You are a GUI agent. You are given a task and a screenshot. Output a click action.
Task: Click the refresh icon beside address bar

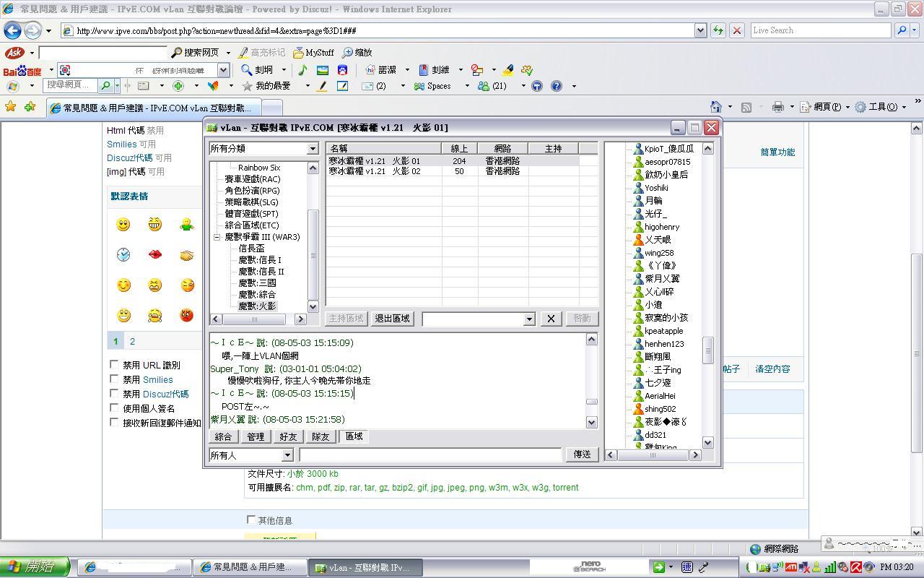pos(718,30)
